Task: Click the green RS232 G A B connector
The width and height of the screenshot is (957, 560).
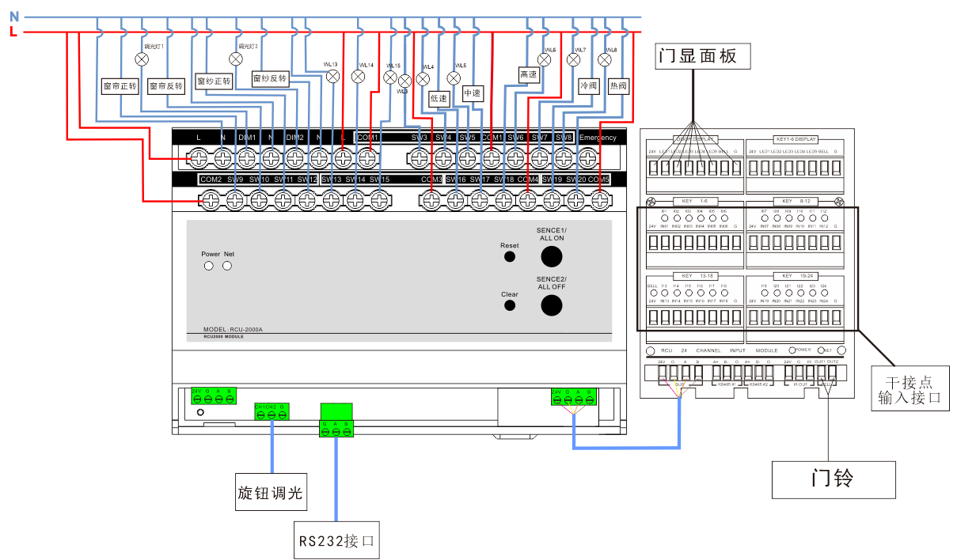Action: coord(336,420)
